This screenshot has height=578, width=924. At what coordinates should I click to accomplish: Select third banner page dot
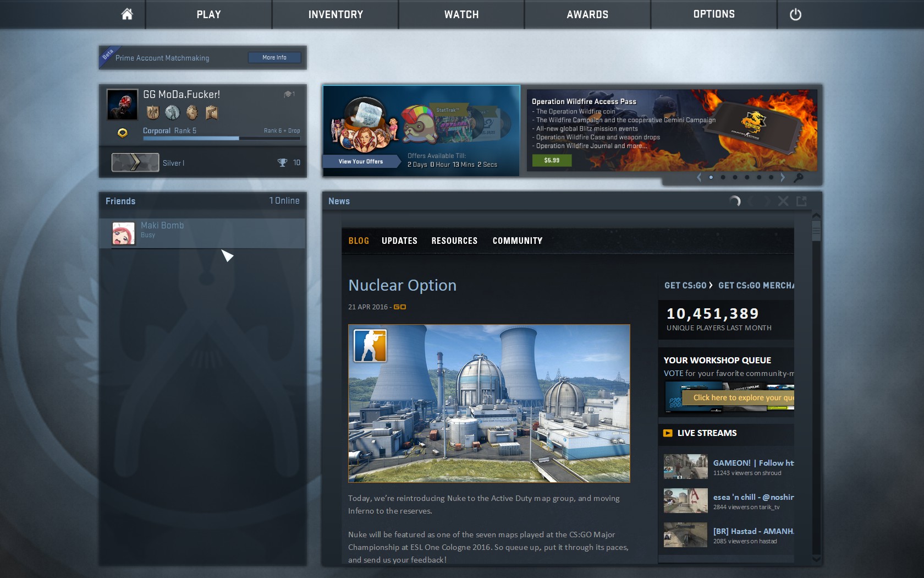click(x=735, y=177)
